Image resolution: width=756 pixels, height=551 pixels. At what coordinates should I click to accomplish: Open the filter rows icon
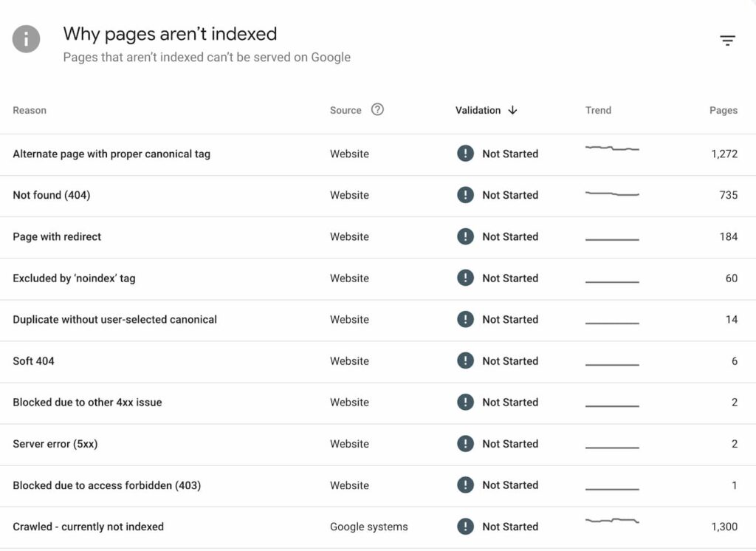(x=727, y=41)
